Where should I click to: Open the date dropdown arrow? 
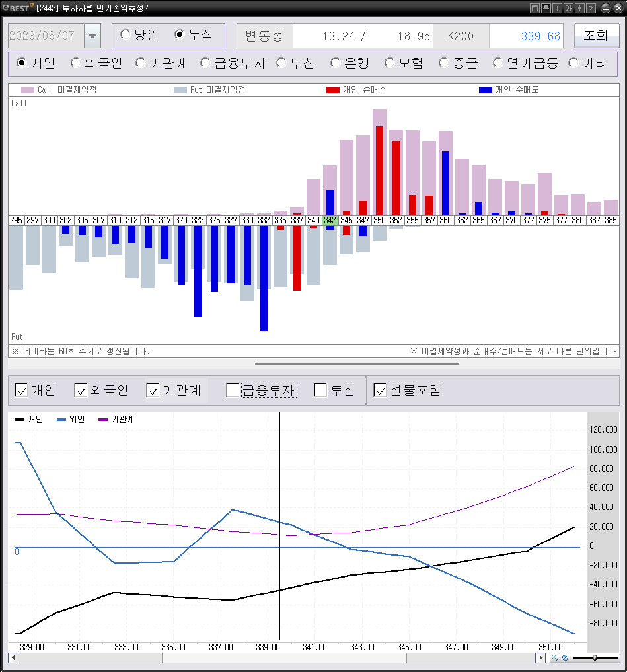point(92,36)
